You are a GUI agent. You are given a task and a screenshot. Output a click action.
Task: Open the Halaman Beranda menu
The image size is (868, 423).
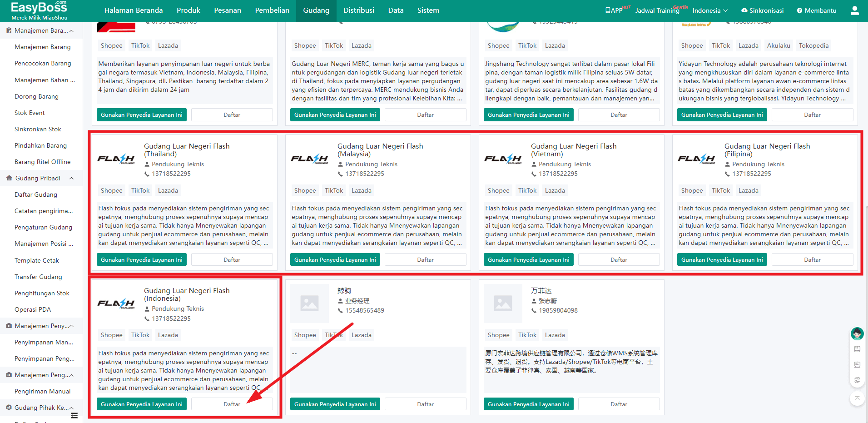pyautogui.click(x=134, y=10)
